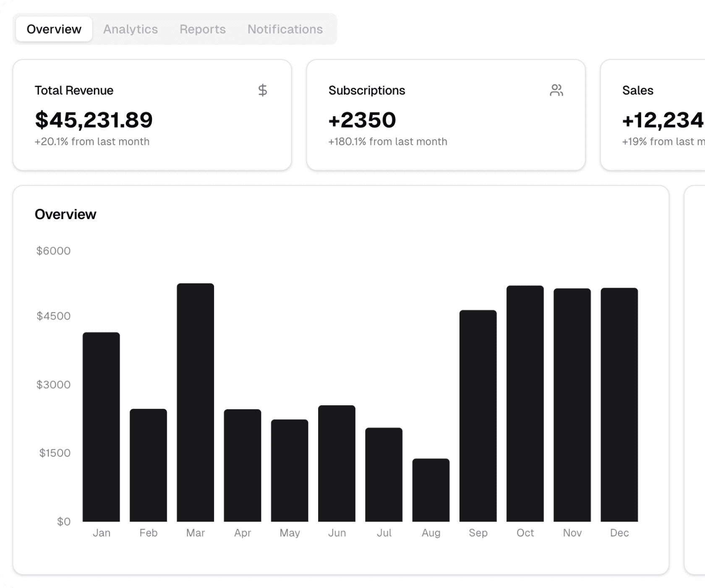
Task: Click the Aug x-axis label
Action: [x=431, y=533]
